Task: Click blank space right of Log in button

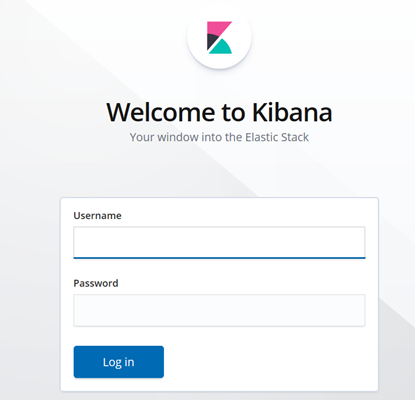Action: coord(267,362)
